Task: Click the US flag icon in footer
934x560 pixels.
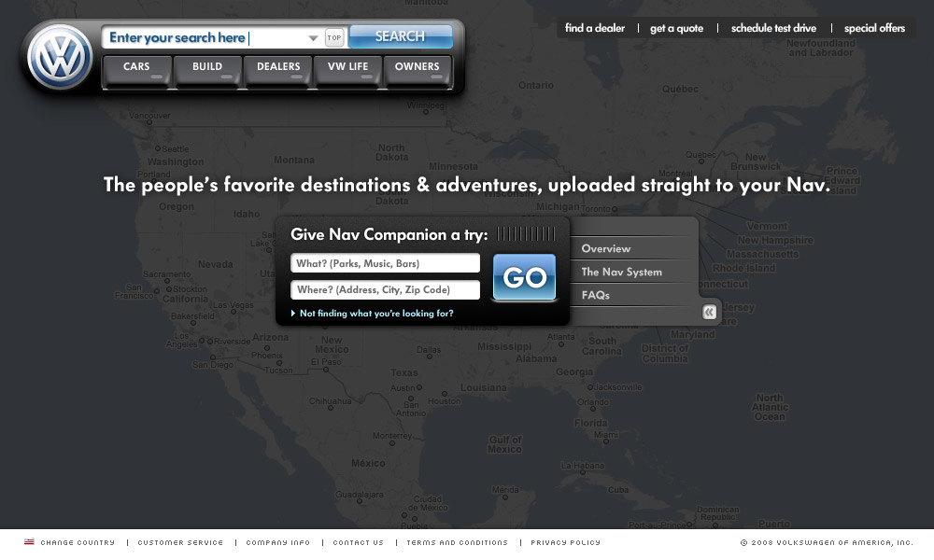Action: click(x=29, y=541)
